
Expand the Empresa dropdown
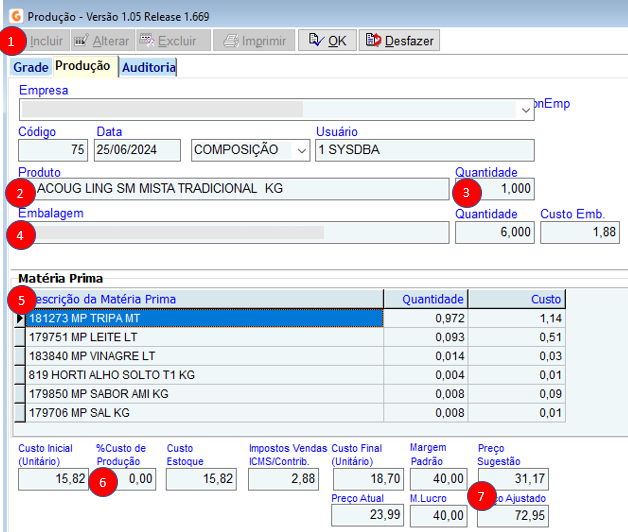pos(525,109)
